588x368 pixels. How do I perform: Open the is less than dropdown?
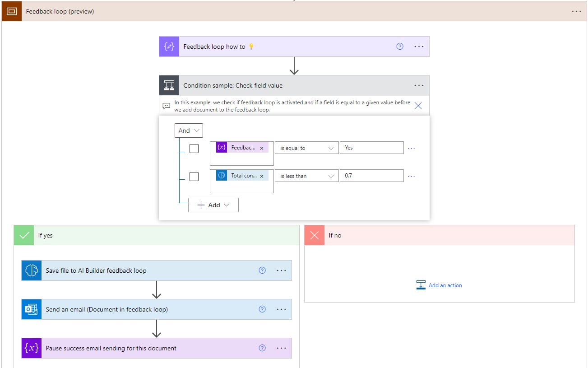click(x=306, y=176)
